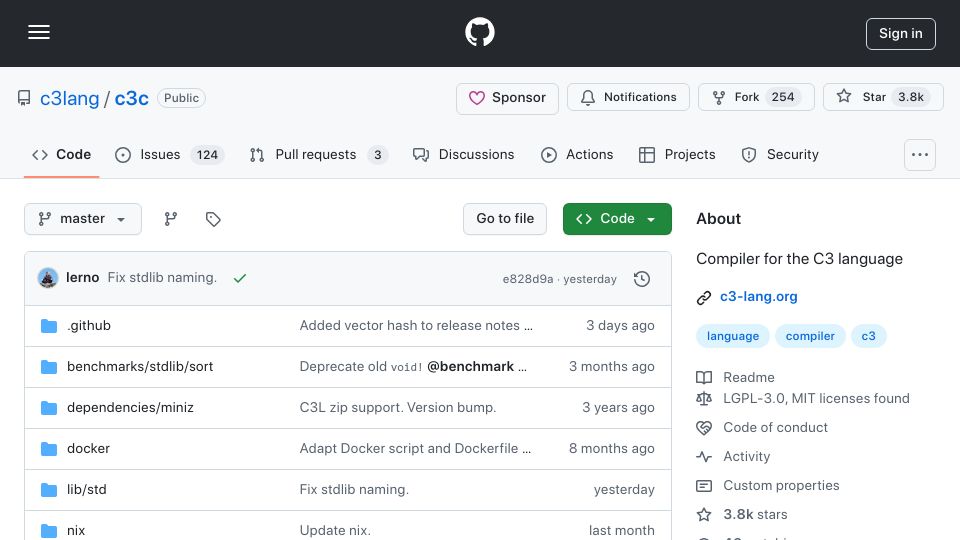Visit the c3-lang.org website link
This screenshot has height=540, width=960.
(759, 297)
